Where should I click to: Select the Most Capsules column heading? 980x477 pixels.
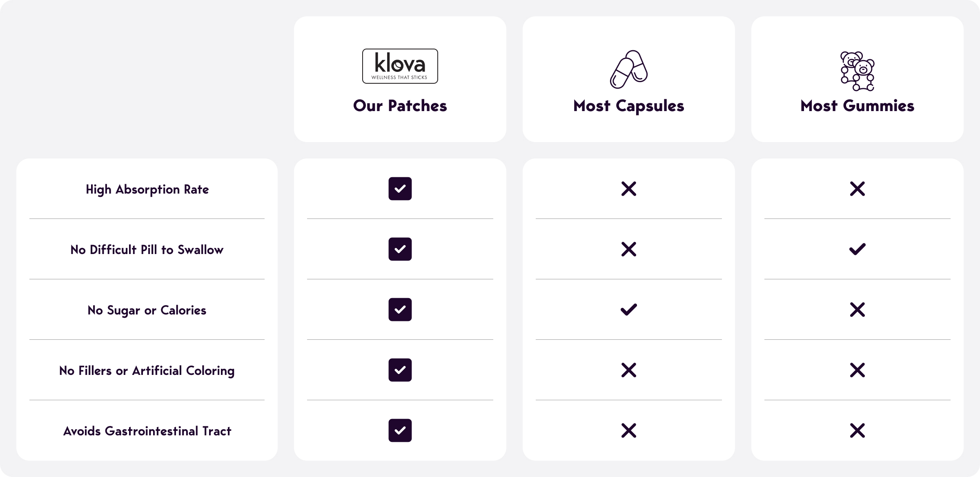(628, 106)
